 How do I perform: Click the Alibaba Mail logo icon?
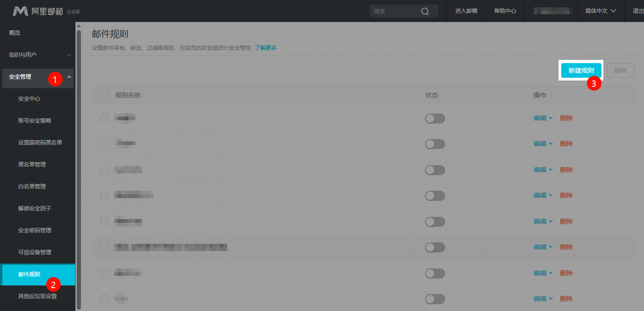pos(21,11)
